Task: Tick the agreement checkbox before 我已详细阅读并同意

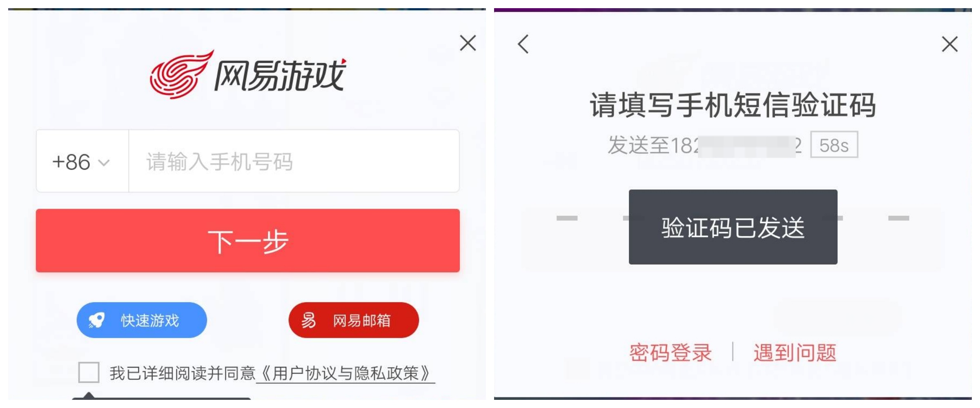Action: [89, 372]
